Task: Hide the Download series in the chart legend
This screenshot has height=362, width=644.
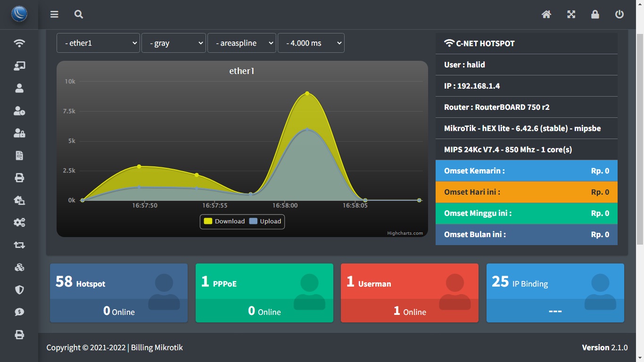Action: pyautogui.click(x=224, y=221)
